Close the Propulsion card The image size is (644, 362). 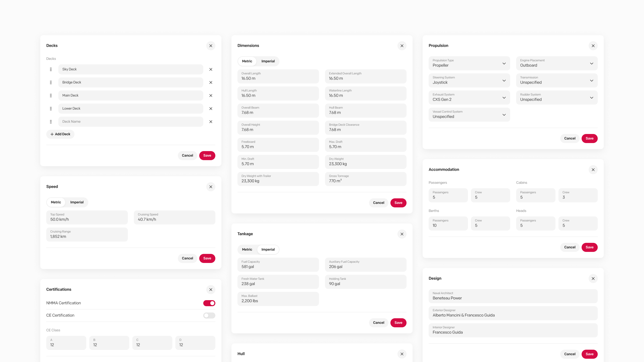pos(593,46)
